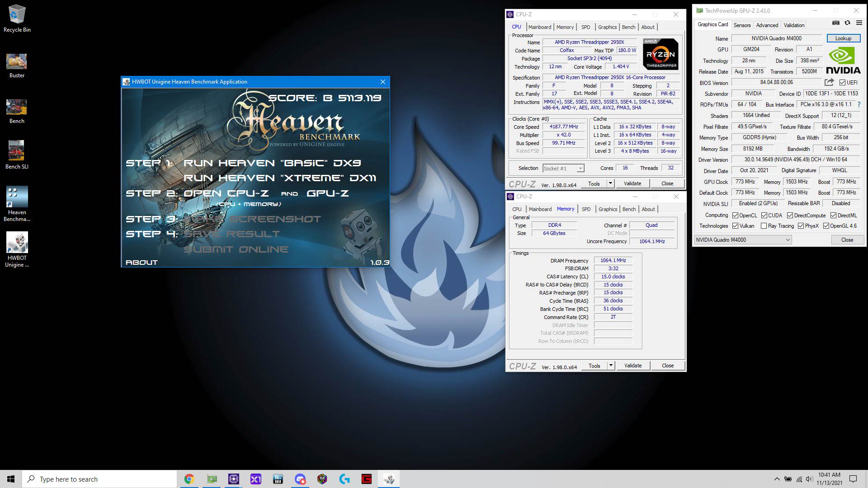Toggle the CUDA checkbox

[x=764, y=216]
